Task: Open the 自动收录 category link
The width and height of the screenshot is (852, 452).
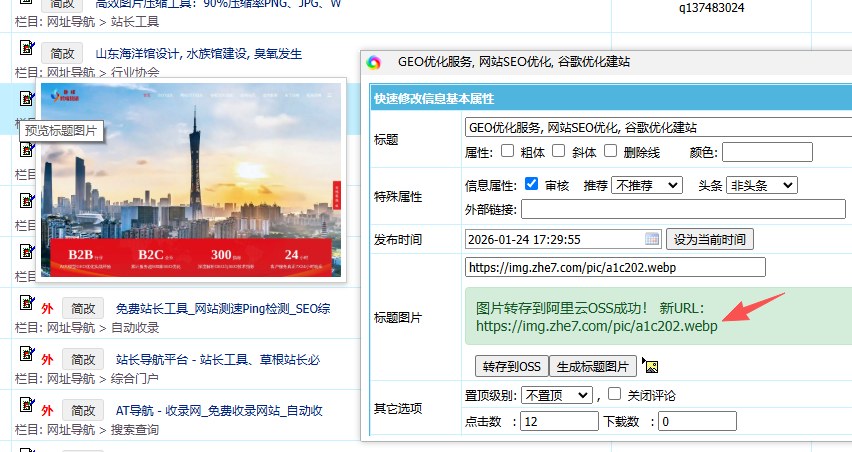Action: (135, 327)
